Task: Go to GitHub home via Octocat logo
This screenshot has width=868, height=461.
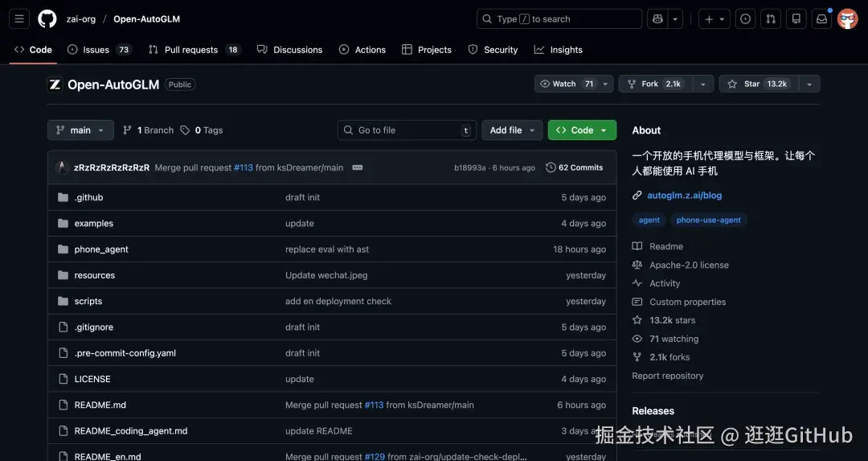Action: [47, 19]
